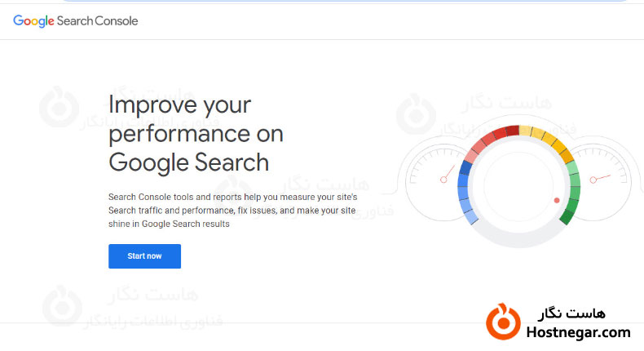Viewport: 644px width, 351px height.
Task: Click the Improve your performance headline
Action: [x=188, y=133]
